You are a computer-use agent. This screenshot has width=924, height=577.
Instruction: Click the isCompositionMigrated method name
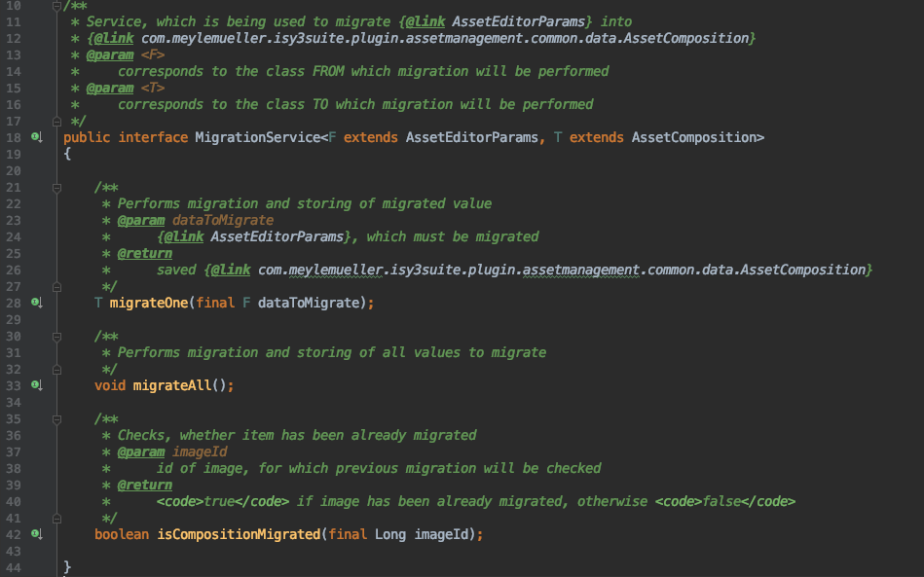[238, 535]
